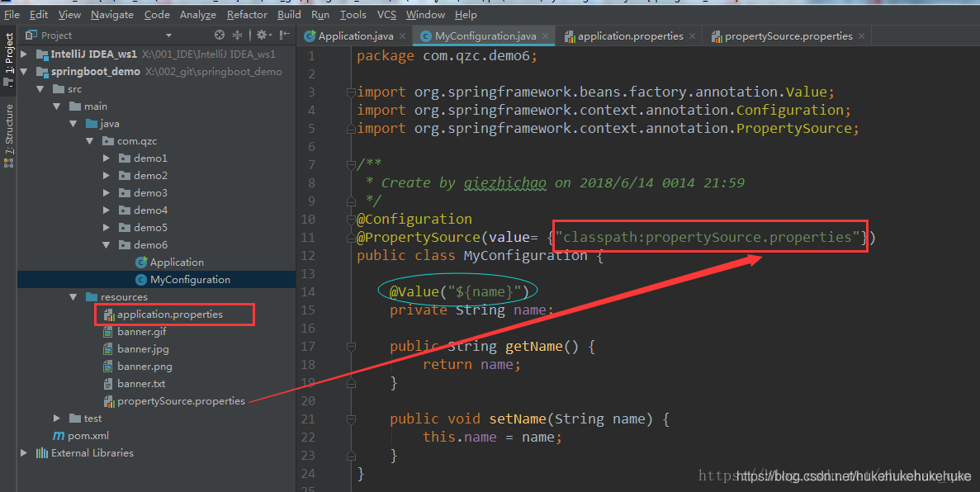Open the Code menu

click(157, 14)
